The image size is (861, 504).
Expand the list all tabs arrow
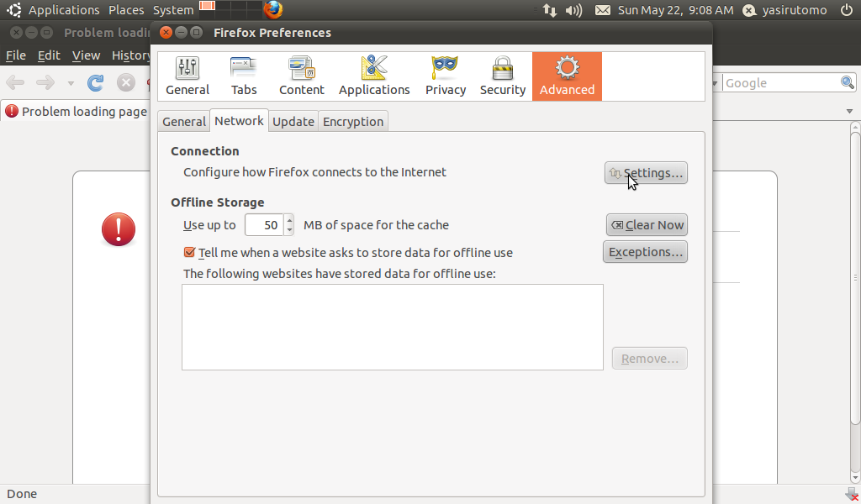pyautogui.click(x=849, y=112)
